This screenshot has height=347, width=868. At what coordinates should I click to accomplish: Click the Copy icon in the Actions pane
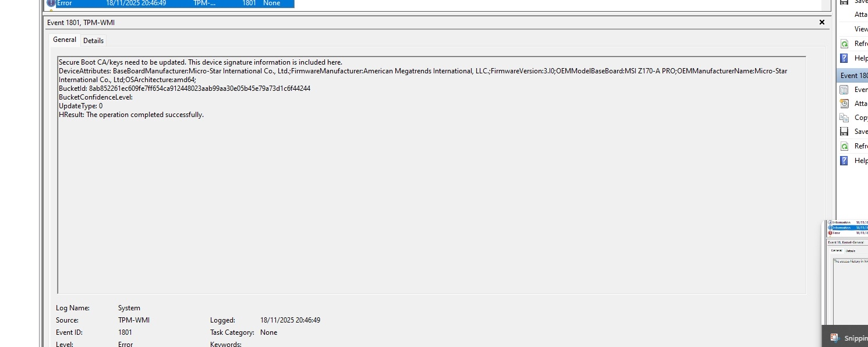coord(844,118)
